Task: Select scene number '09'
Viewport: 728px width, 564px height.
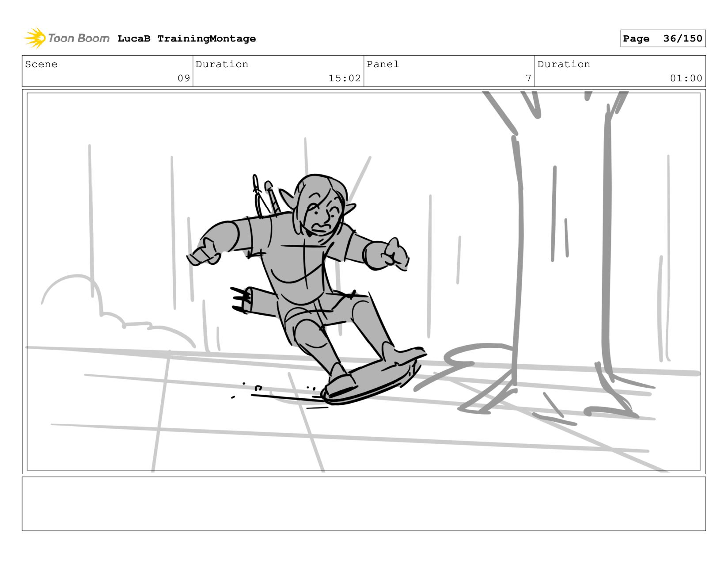Action: [x=184, y=78]
